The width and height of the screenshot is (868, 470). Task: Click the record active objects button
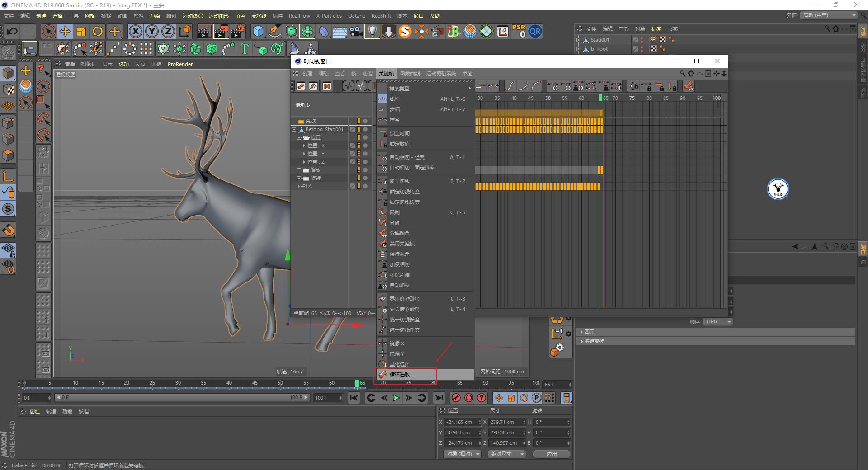[x=456, y=398]
